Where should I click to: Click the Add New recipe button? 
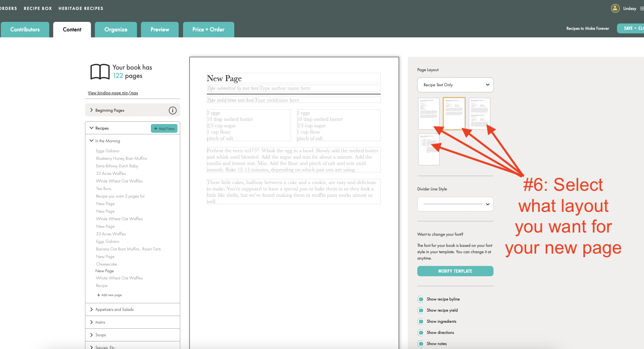pos(164,128)
